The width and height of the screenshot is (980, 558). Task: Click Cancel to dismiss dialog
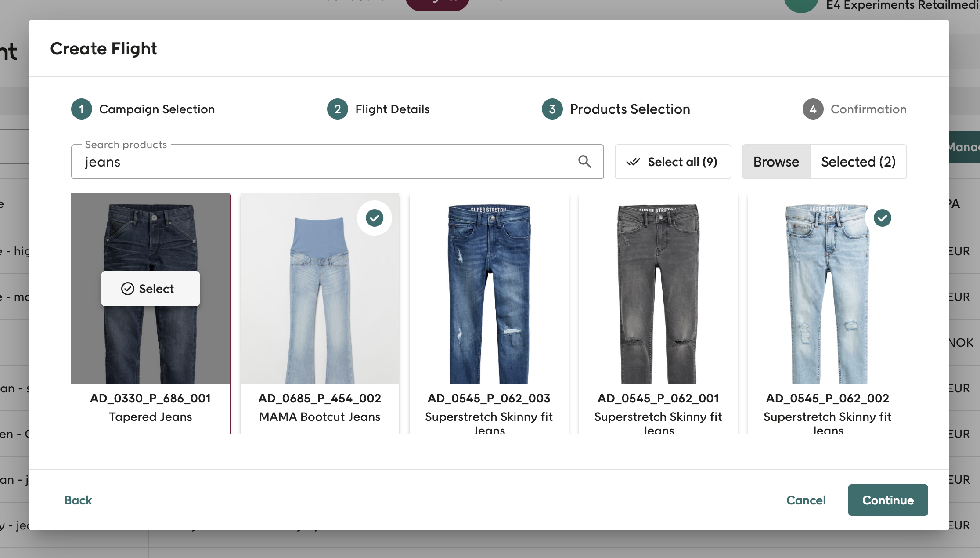coord(806,500)
